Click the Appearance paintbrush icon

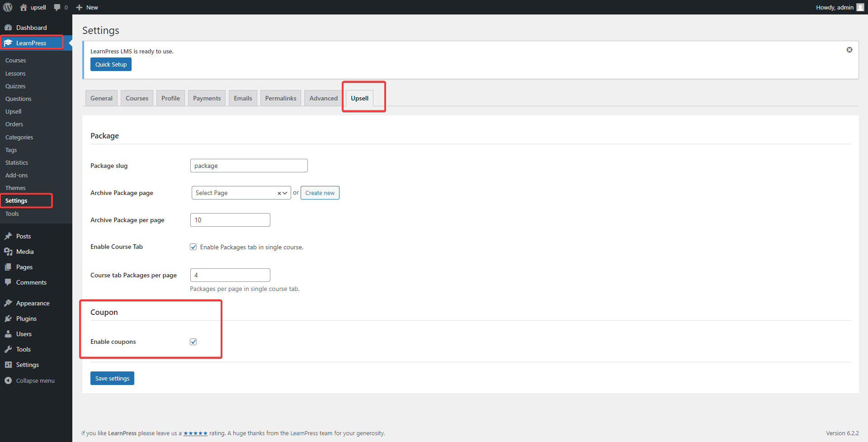8,303
